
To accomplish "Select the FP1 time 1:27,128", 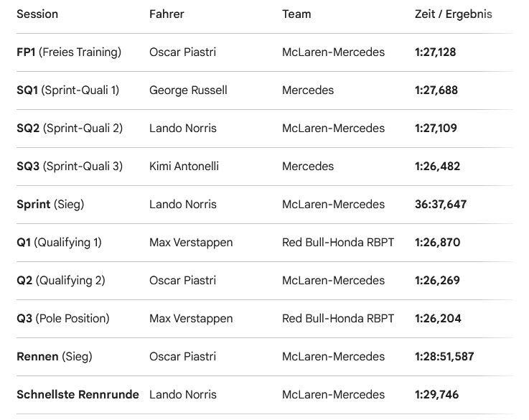I will pyautogui.click(x=435, y=52).
